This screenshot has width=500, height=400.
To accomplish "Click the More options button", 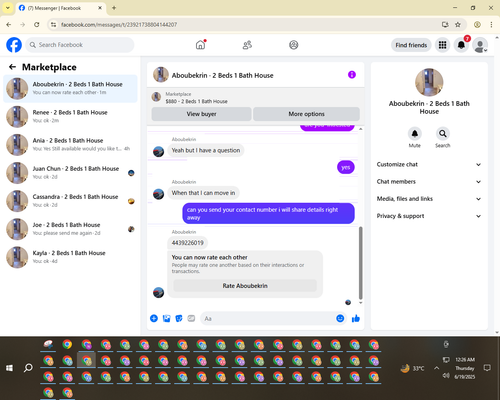I will click(x=306, y=114).
